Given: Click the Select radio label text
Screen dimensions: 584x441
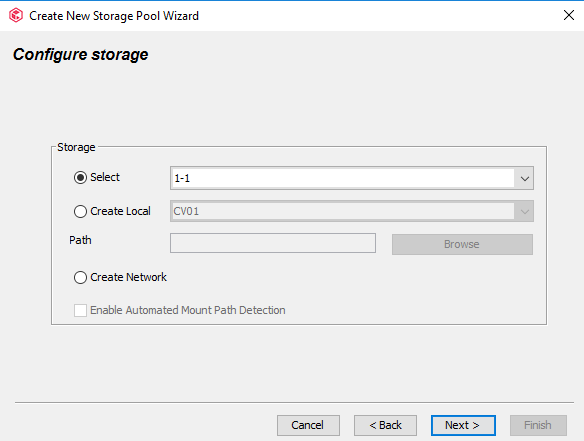Looking at the screenshot, I should [105, 177].
